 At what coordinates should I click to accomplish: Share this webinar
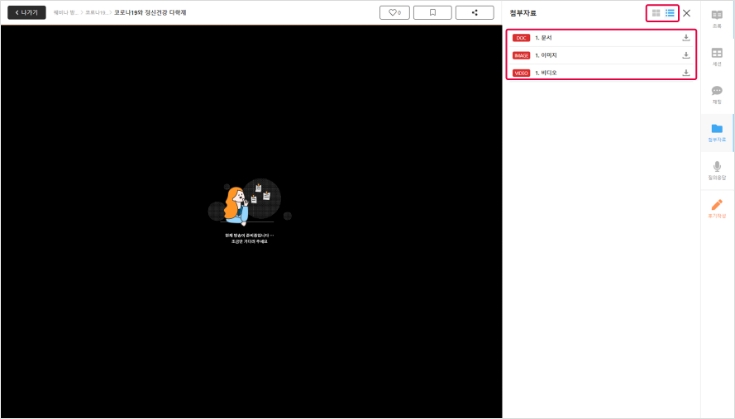tap(474, 13)
